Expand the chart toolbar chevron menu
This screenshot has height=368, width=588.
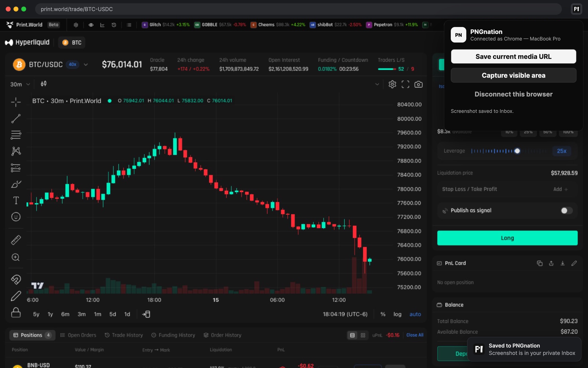(x=377, y=84)
